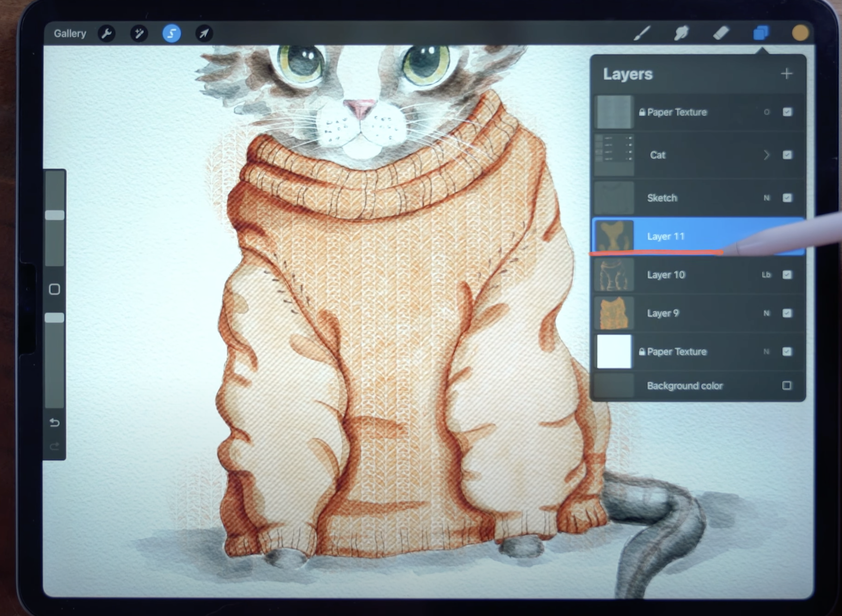Open bottom Paper Texture blend mode N
The image size is (842, 616).
pos(766,352)
